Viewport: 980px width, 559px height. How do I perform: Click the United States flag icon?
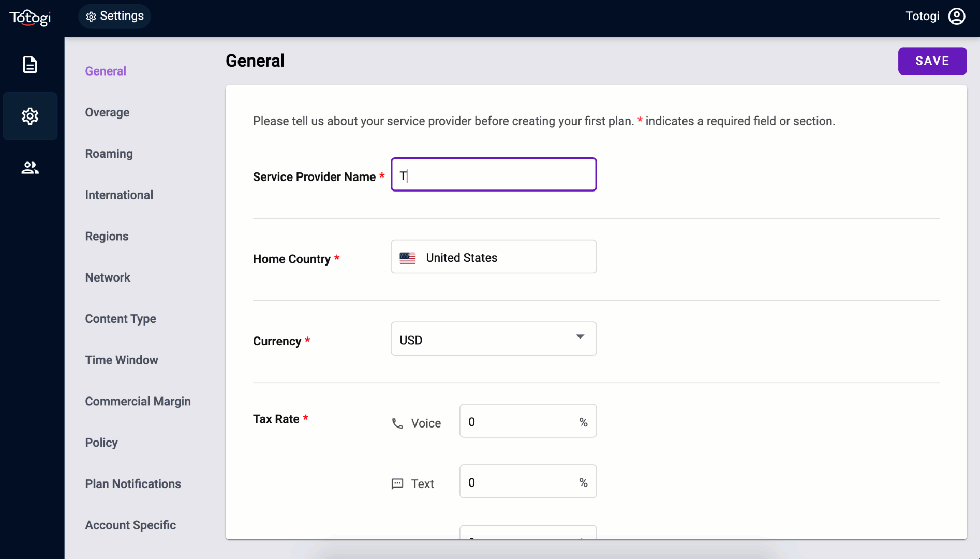click(408, 258)
